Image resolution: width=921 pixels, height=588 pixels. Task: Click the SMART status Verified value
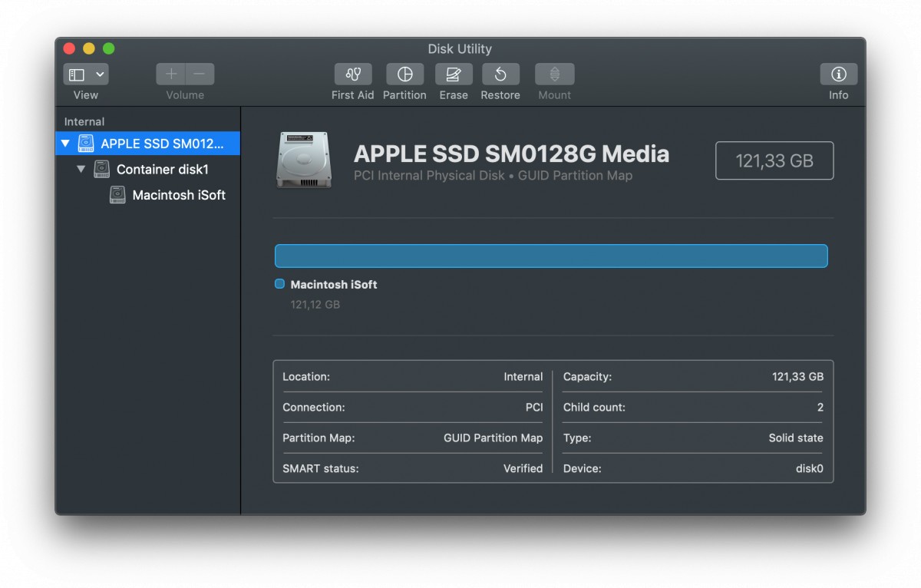tap(523, 468)
